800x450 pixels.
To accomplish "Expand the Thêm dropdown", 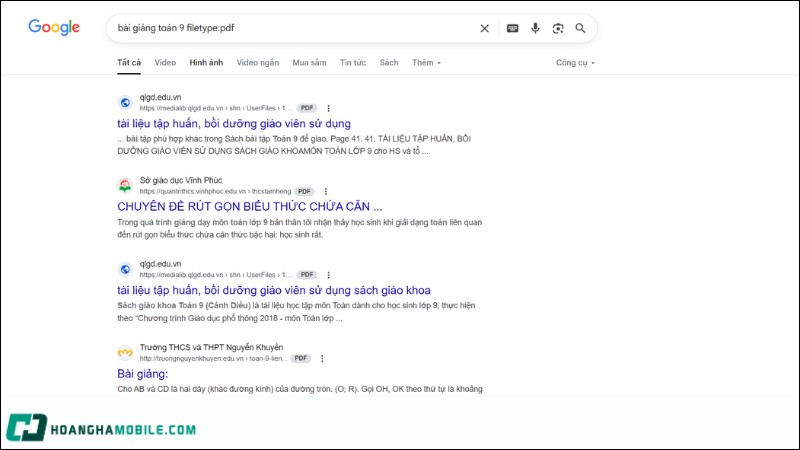I will click(427, 62).
